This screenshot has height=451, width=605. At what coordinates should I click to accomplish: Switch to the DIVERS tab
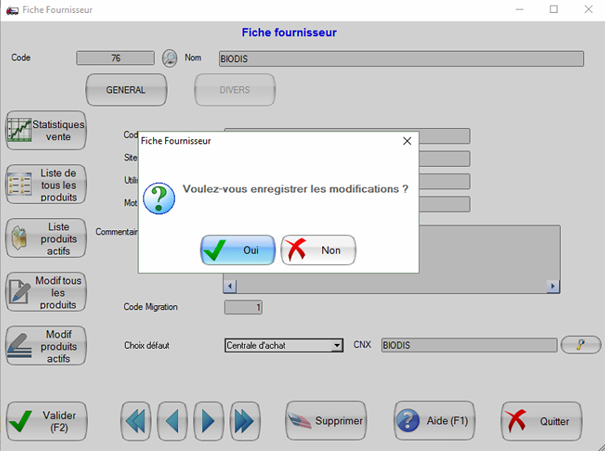click(234, 90)
